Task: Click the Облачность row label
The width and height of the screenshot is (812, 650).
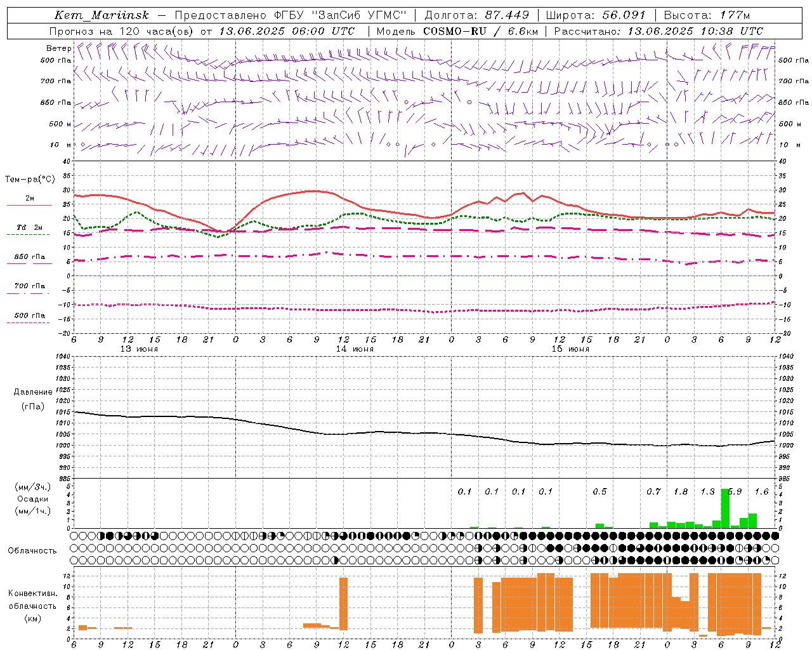Action: (x=32, y=551)
